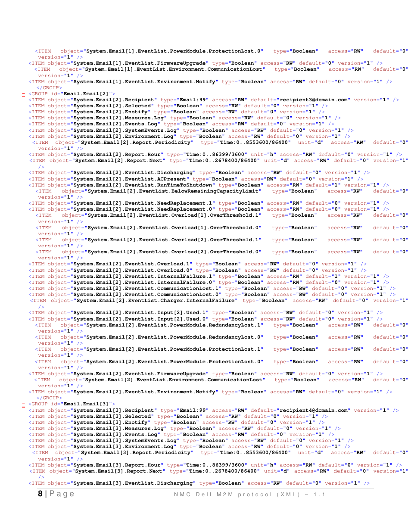Select "System.Email[2].EventList.NeedReplacement.1" object text
Screen dimensions: 411x532
(x=143, y=203)
